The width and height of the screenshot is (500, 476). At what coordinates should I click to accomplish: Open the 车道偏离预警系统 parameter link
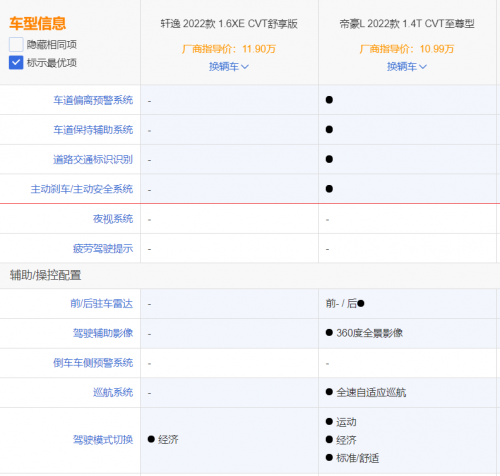pyautogui.click(x=93, y=100)
